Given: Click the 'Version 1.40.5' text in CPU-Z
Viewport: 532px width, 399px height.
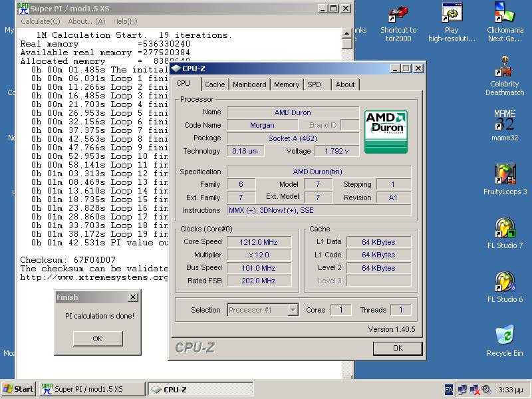Looking at the screenshot, I should coord(392,329).
